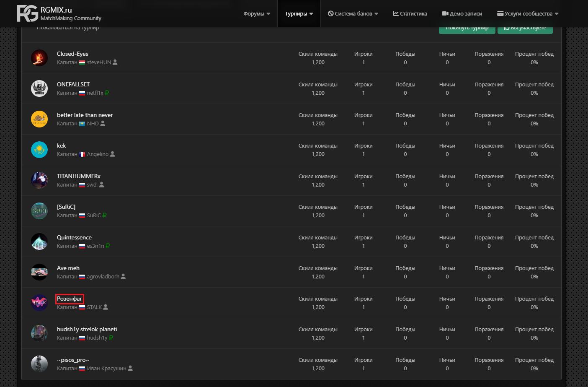View captain Иван Красушин's profile
The width and height of the screenshot is (588, 387).
pos(107,369)
